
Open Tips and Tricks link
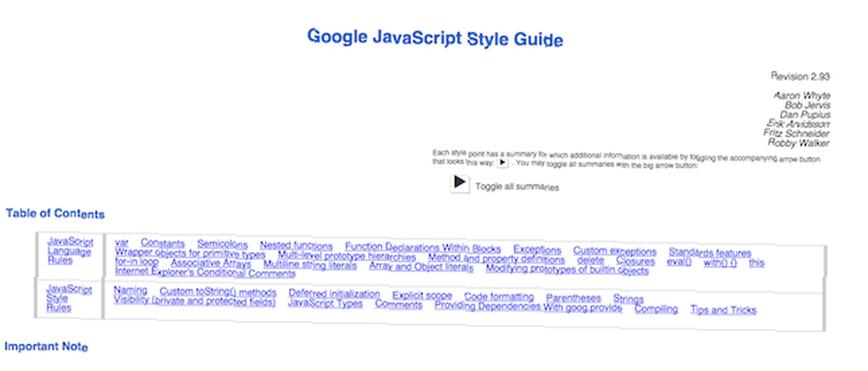(723, 310)
